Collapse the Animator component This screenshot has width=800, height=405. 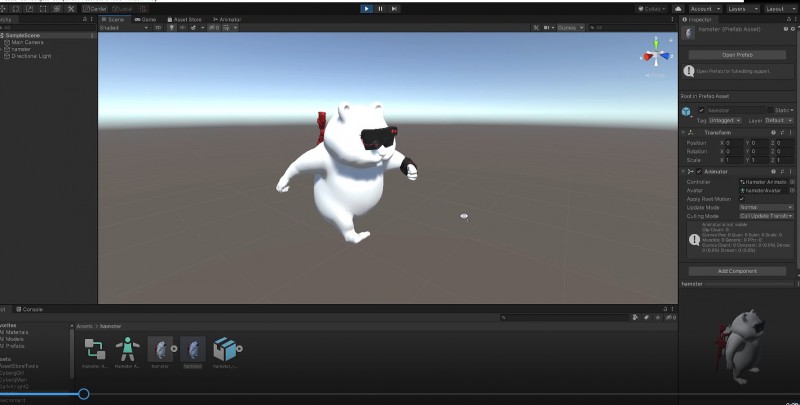click(x=683, y=171)
